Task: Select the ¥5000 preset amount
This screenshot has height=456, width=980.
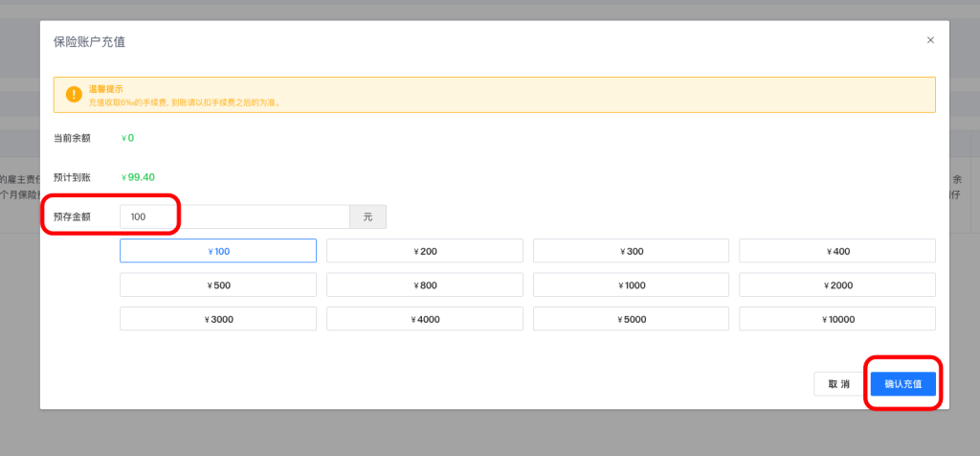Action: tap(631, 319)
